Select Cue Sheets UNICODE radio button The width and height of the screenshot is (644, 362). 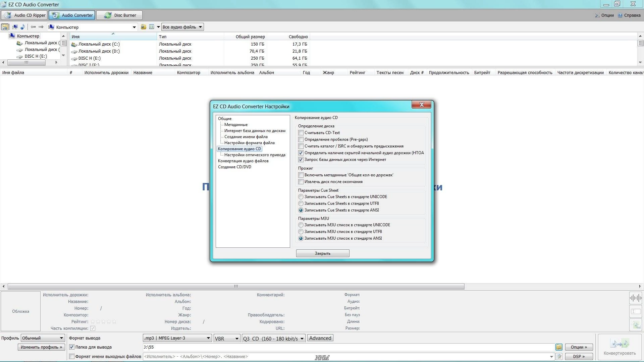tap(301, 197)
